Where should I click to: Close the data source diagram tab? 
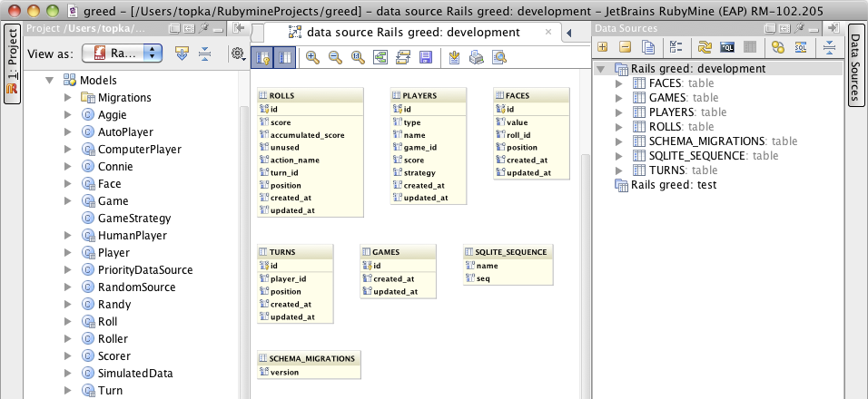(x=548, y=32)
